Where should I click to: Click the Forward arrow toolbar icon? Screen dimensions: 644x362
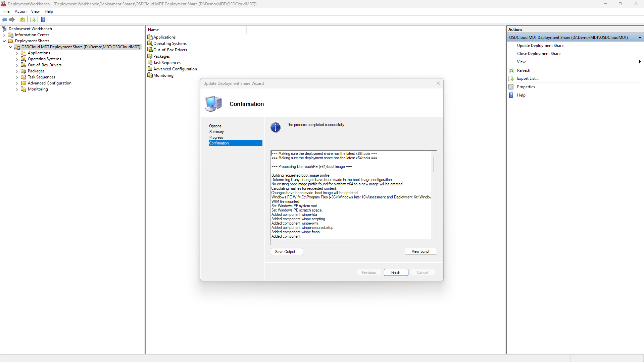pos(12,20)
